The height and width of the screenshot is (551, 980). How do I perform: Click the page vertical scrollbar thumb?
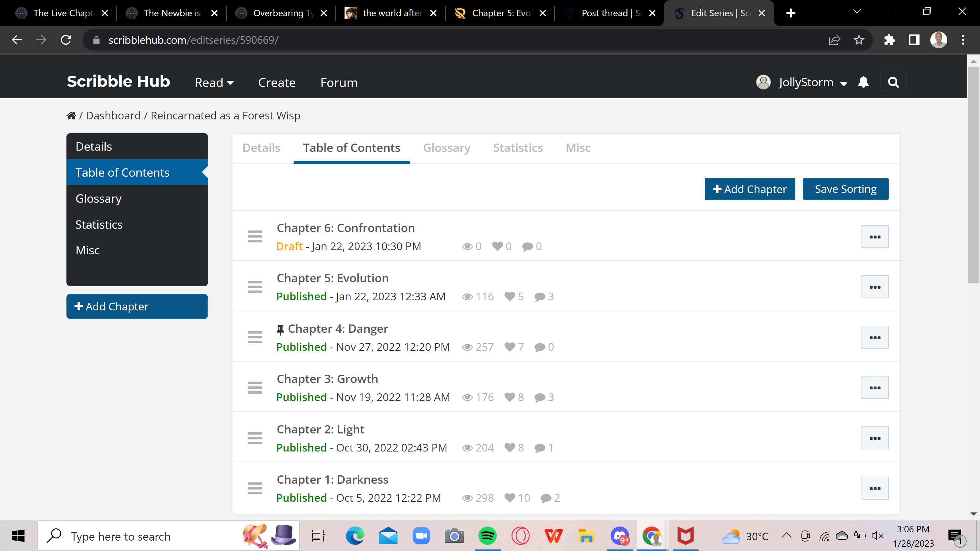pyautogui.click(x=973, y=175)
